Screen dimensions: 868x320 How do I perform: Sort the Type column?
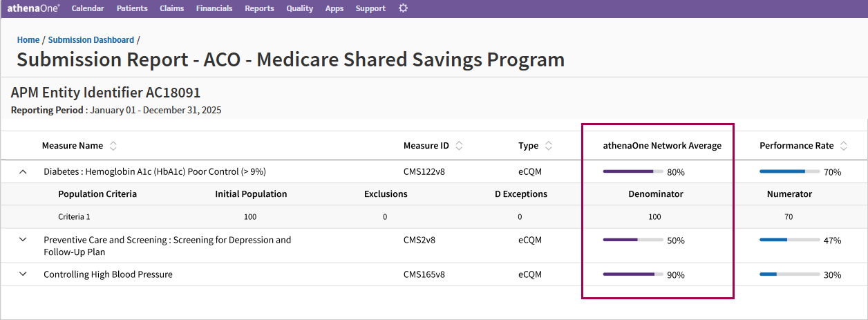point(549,146)
